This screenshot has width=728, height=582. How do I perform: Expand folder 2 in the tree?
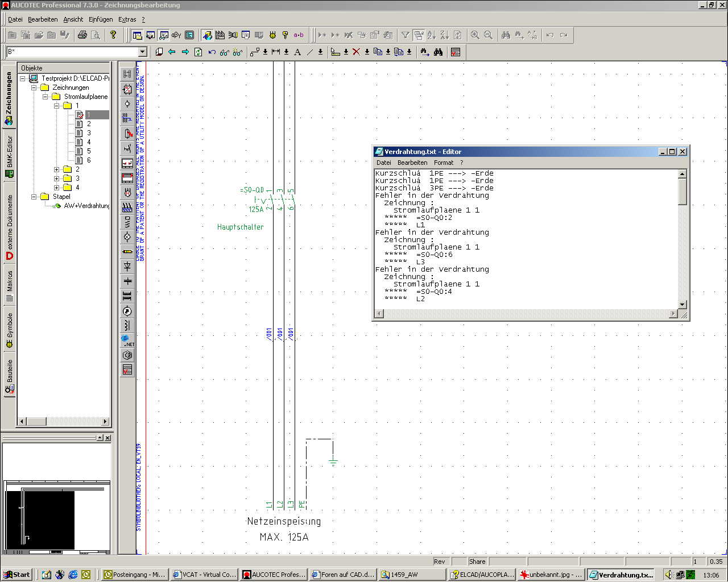coord(57,169)
